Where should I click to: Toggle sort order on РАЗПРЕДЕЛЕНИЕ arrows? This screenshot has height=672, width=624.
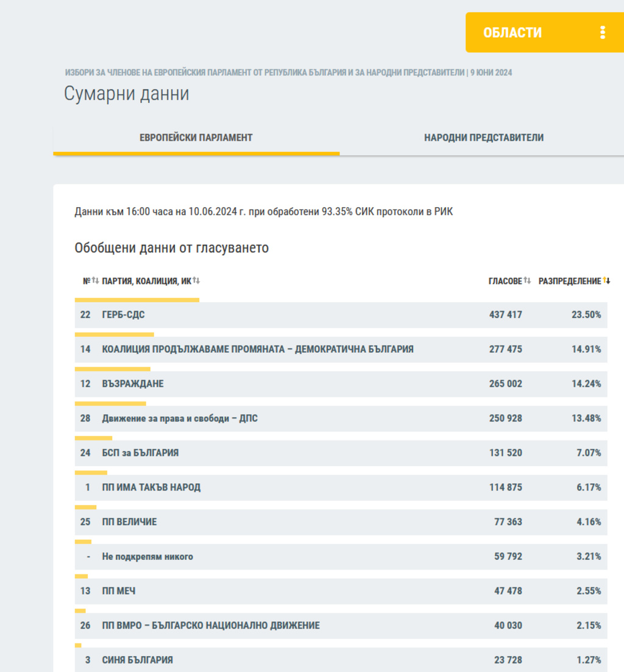pos(606,281)
